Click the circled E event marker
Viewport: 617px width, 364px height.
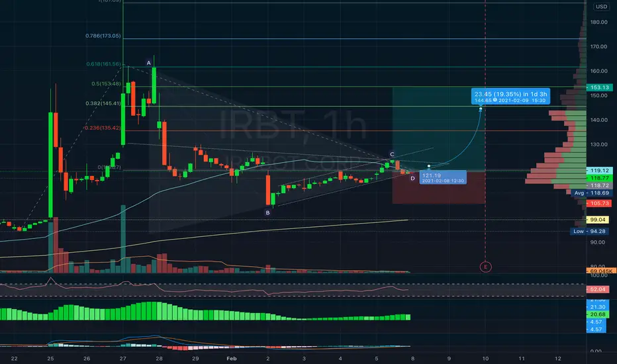pos(485,267)
